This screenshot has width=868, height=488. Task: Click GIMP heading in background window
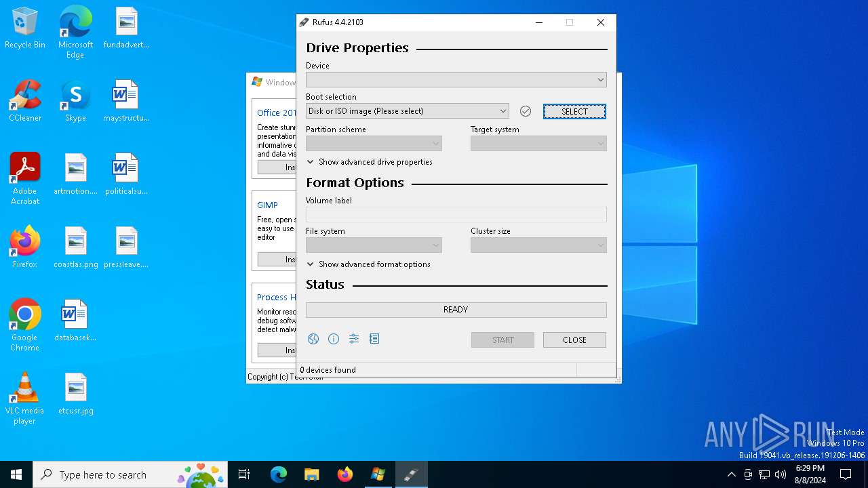pyautogui.click(x=267, y=205)
